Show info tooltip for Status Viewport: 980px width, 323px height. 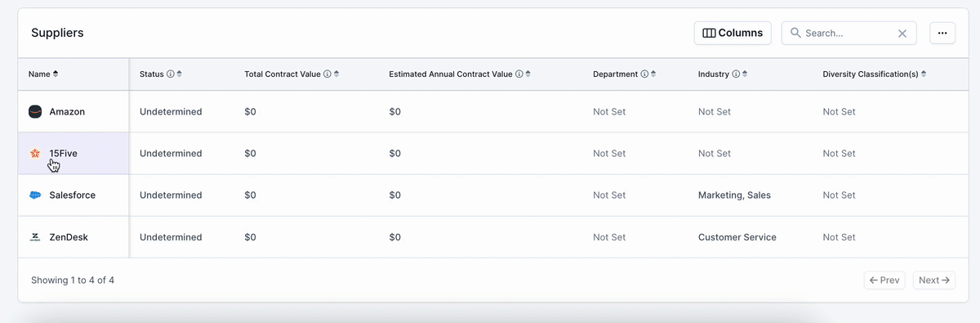coord(170,74)
